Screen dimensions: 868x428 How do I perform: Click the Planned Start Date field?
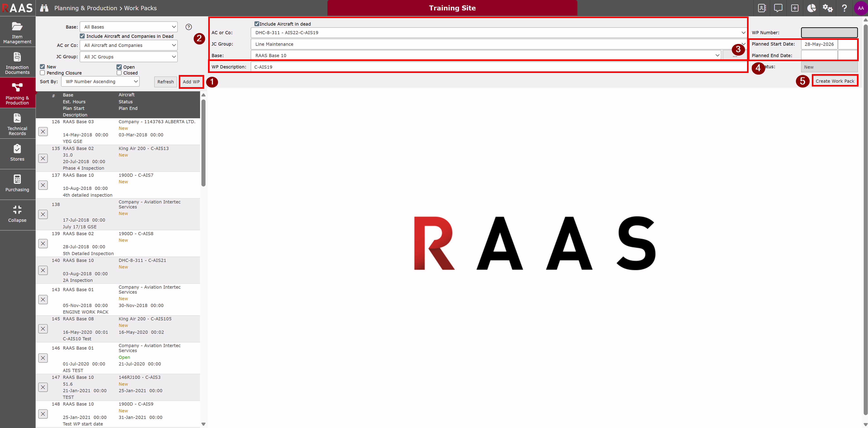[819, 44]
